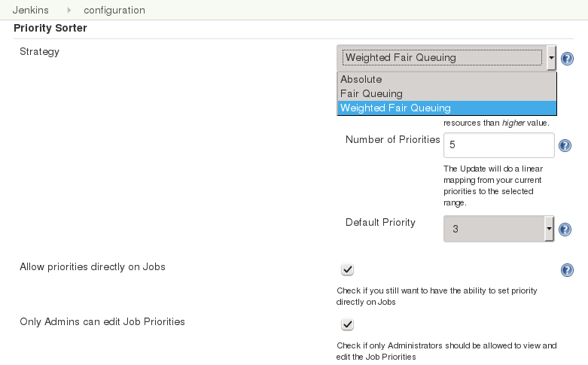The height and width of the screenshot is (365, 588).
Task: Click help icon beside Number of Priorities
Action: pos(565,145)
